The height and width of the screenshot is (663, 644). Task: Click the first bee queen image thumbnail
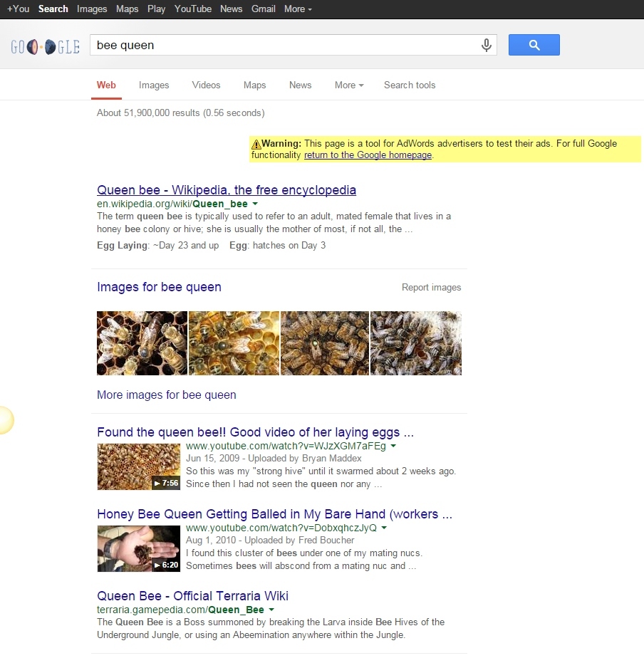point(142,343)
